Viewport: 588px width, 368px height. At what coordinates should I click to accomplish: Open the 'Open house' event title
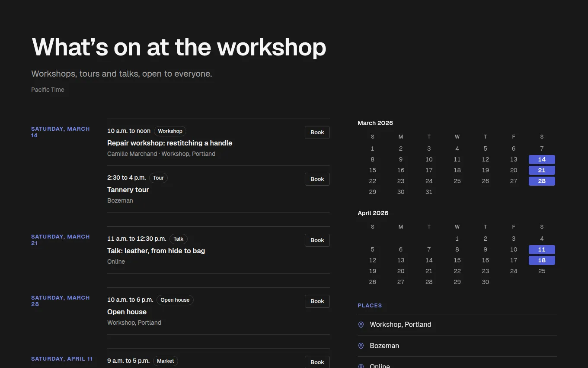click(127, 312)
